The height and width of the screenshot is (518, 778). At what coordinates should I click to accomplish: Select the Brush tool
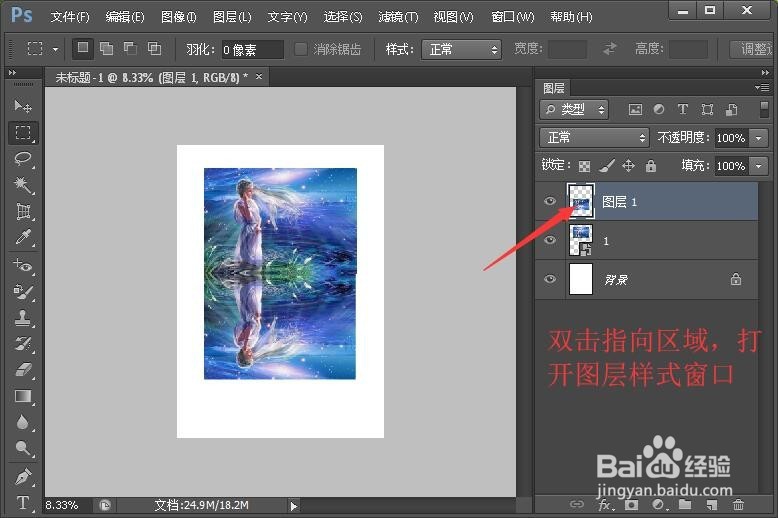point(23,292)
